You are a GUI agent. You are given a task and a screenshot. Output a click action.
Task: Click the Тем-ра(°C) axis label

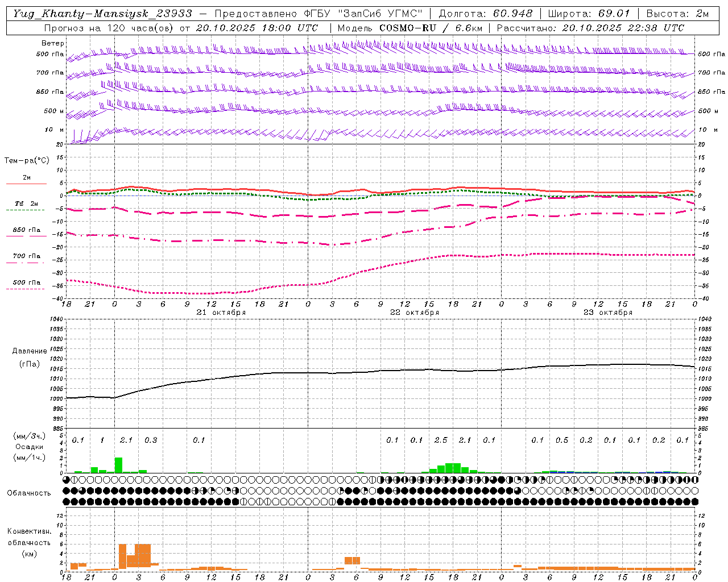27,161
